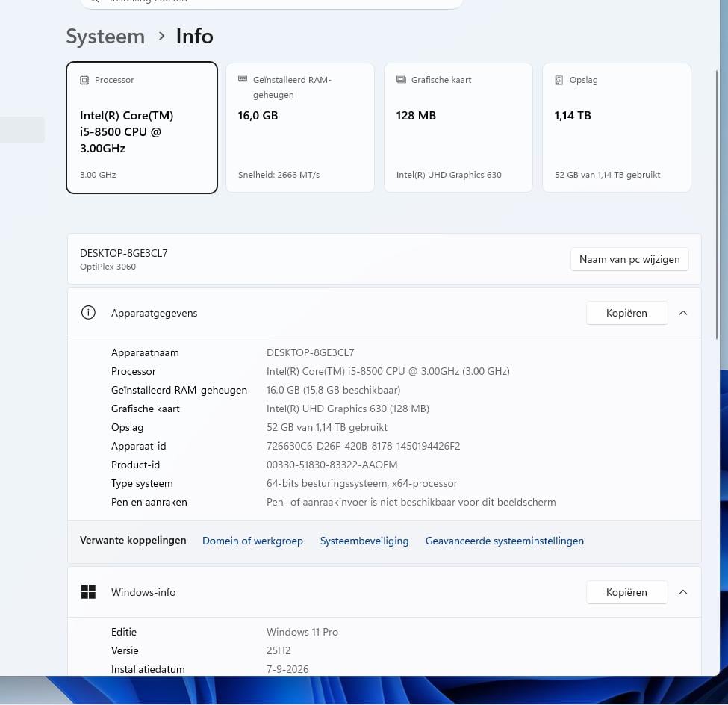This screenshot has height=705, width=728.
Task: Click the version value 25H2
Action: click(279, 650)
